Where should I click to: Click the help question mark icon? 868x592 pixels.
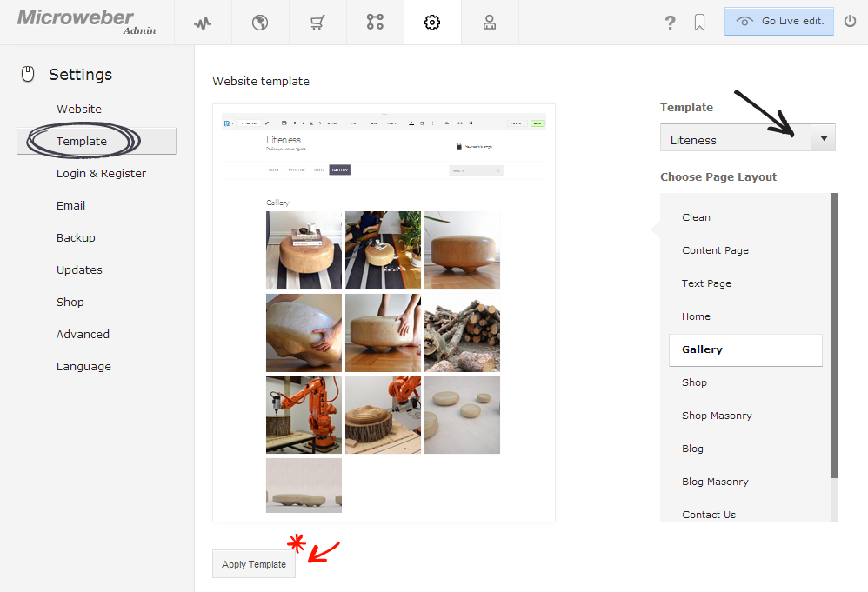tap(670, 22)
